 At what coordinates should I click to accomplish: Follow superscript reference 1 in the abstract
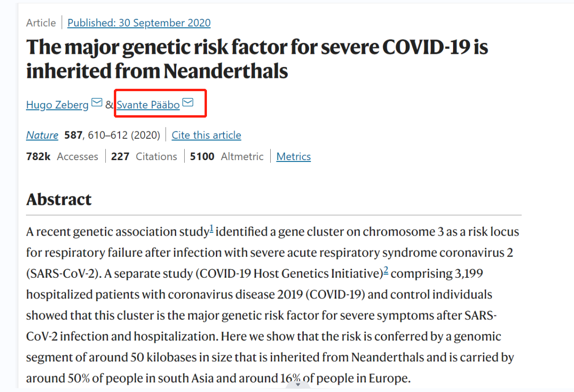tap(212, 230)
